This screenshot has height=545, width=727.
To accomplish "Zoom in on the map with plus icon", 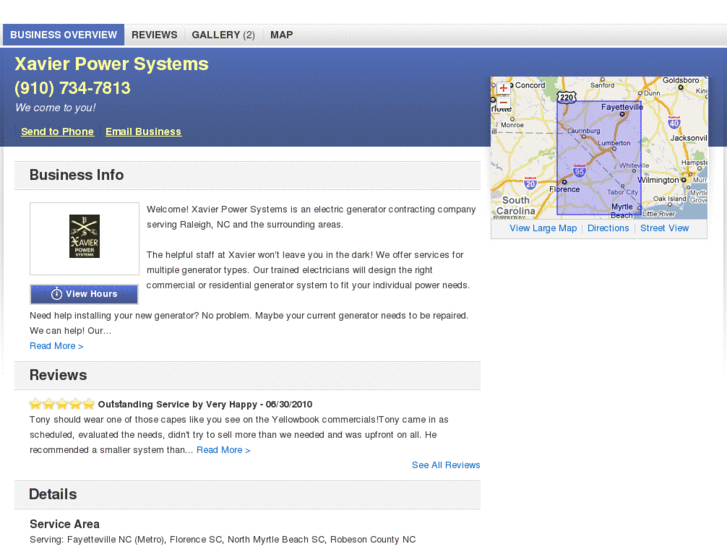I will point(503,88).
